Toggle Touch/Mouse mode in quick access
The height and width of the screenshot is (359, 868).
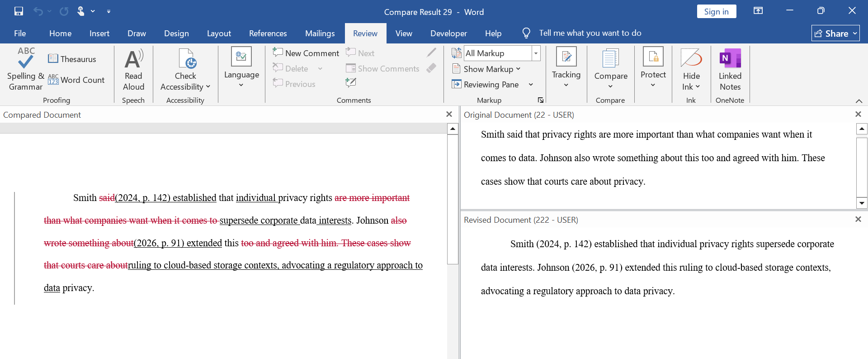tap(81, 11)
